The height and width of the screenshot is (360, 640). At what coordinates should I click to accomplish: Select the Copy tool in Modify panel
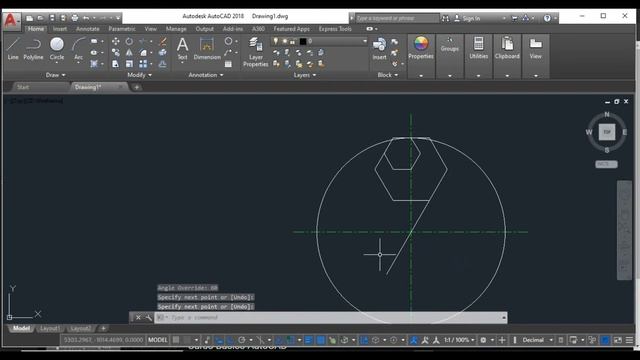click(116, 52)
